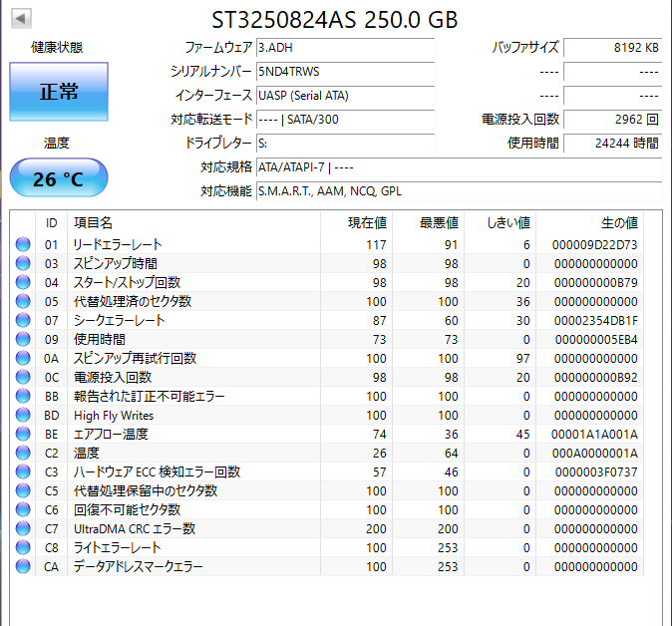Click raw value 00001A1A001A
The height and width of the screenshot is (626, 672).
(595, 435)
